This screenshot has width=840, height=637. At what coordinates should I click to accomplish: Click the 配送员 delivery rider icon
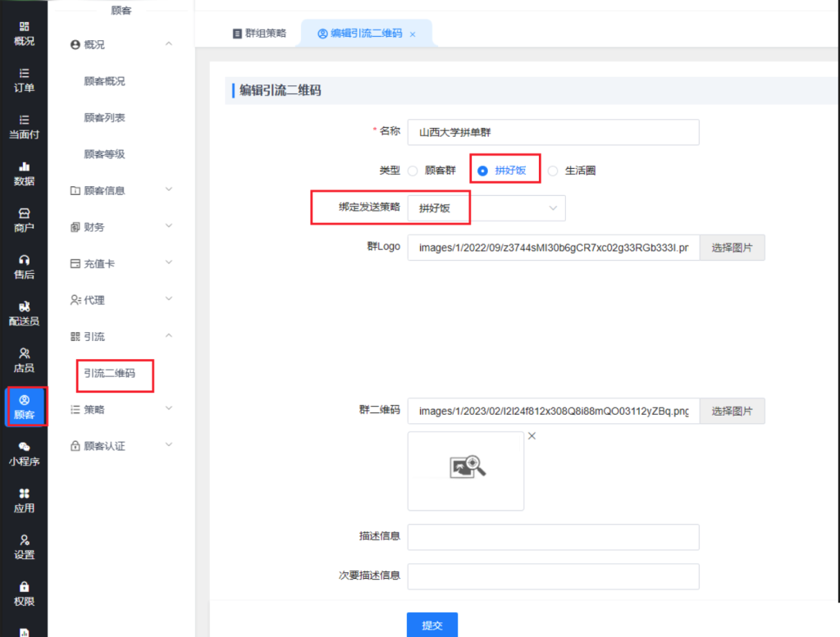coord(24,313)
